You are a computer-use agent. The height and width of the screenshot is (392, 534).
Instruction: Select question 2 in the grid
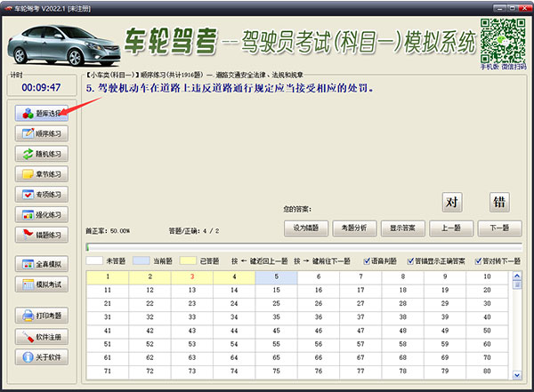[x=150, y=277]
